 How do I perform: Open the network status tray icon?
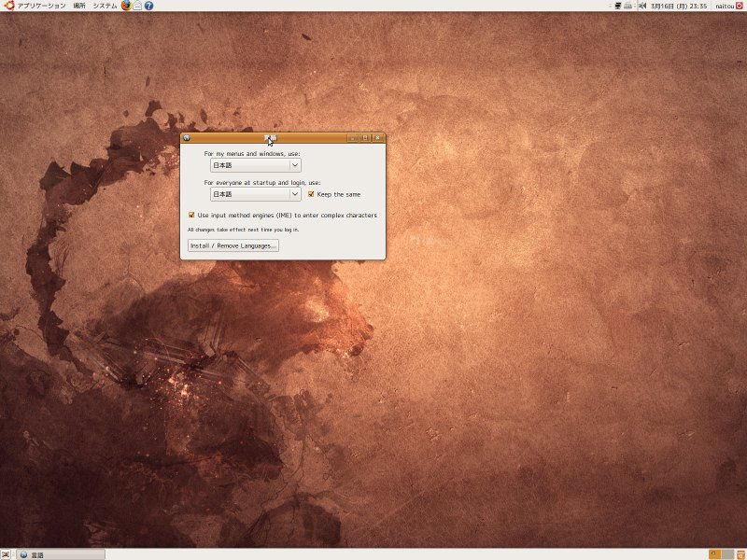[x=618, y=6]
